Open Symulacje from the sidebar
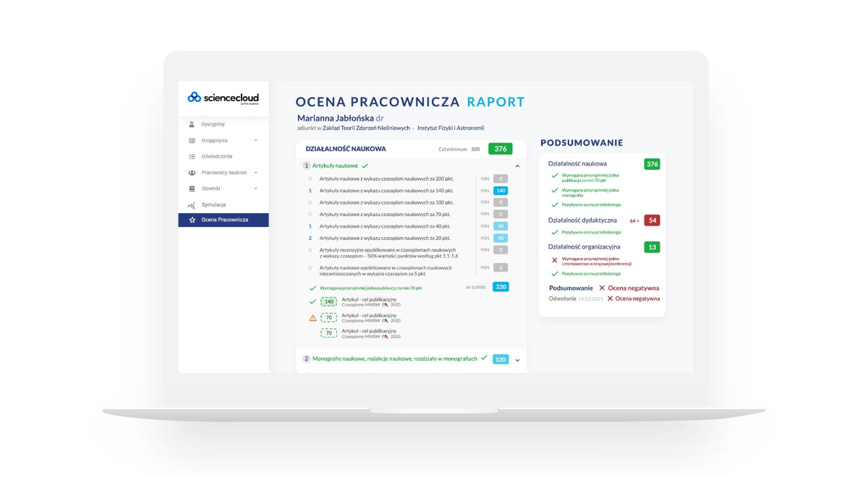Viewport: 868px width, 477px height. click(x=213, y=205)
